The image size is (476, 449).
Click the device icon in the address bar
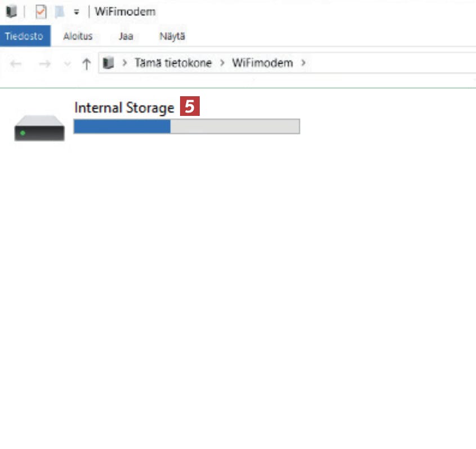click(x=109, y=63)
